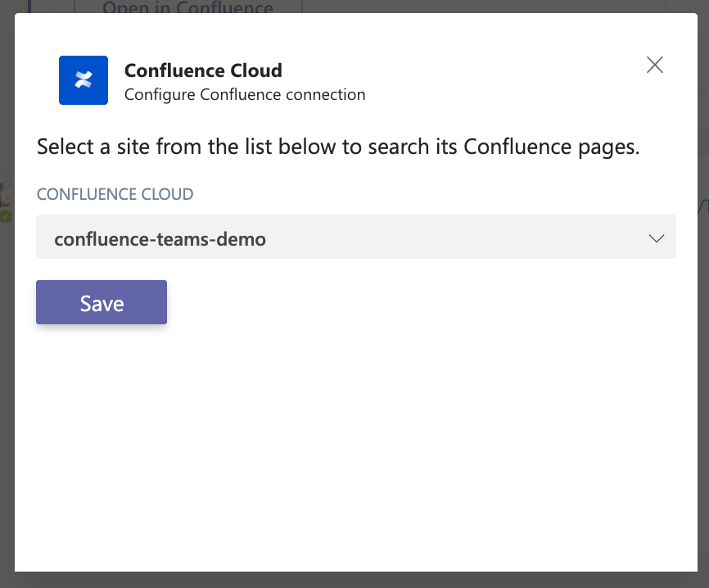Click the CONFLUENCE CLOUD field label

click(115, 195)
